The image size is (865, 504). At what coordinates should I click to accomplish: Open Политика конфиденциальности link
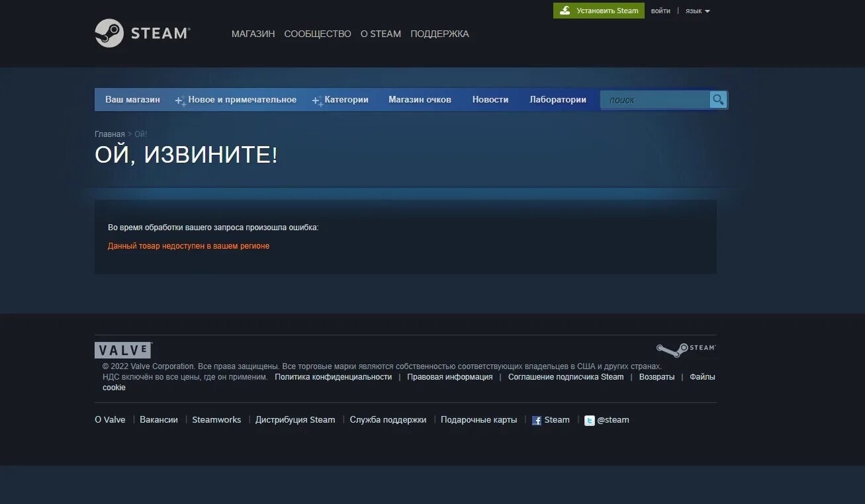(334, 377)
